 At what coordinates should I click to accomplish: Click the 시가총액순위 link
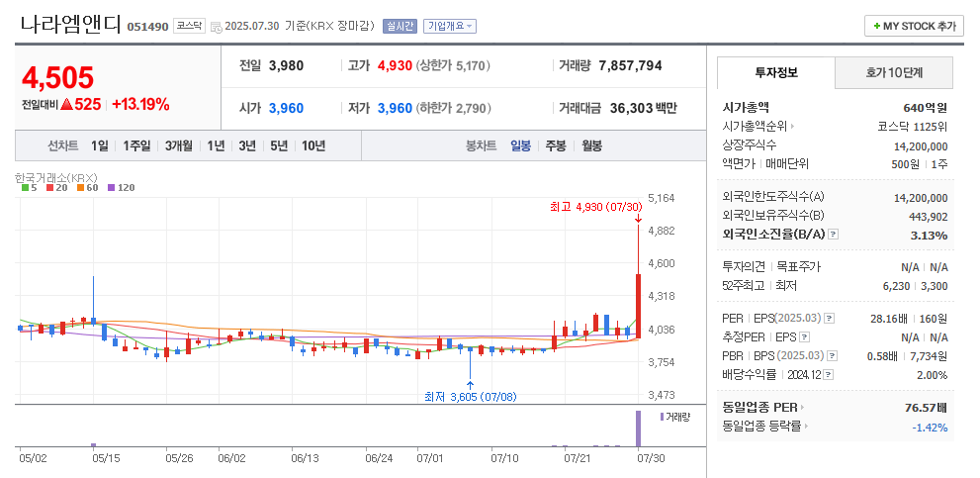point(755,127)
